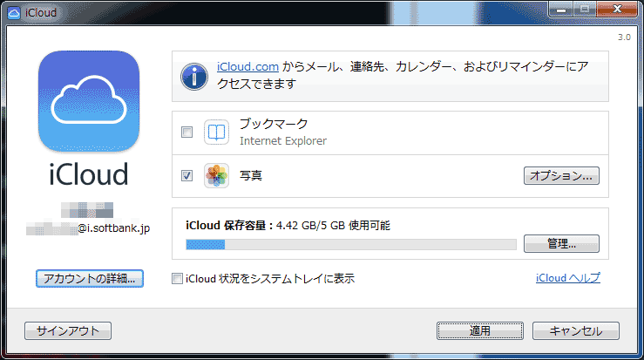This screenshot has height=360, width=644.
Task: Click the ブックマーク book icon
Action: click(216, 132)
